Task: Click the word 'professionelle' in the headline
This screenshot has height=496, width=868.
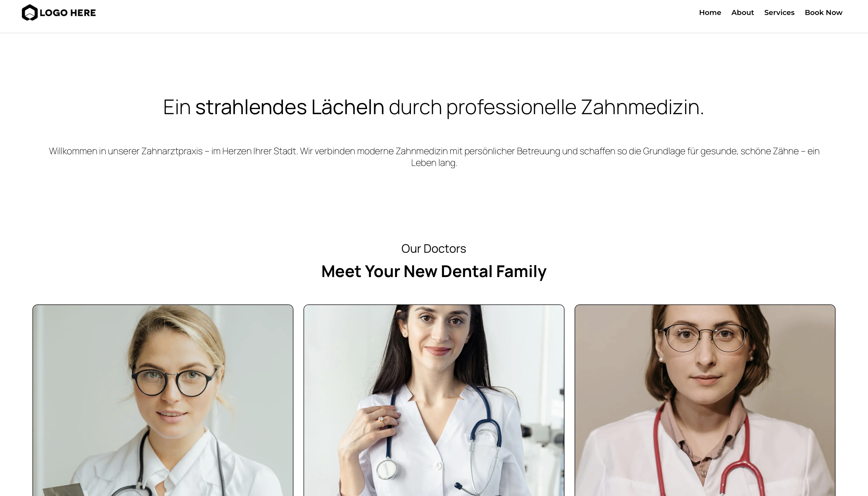Action: pyautogui.click(x=511, y=107)
